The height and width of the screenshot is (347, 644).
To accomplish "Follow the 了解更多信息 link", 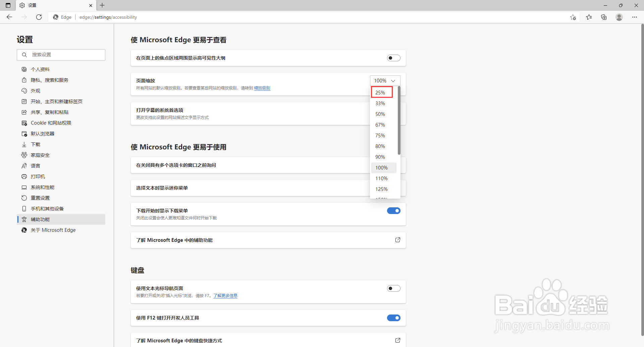I will pos(225,296).
